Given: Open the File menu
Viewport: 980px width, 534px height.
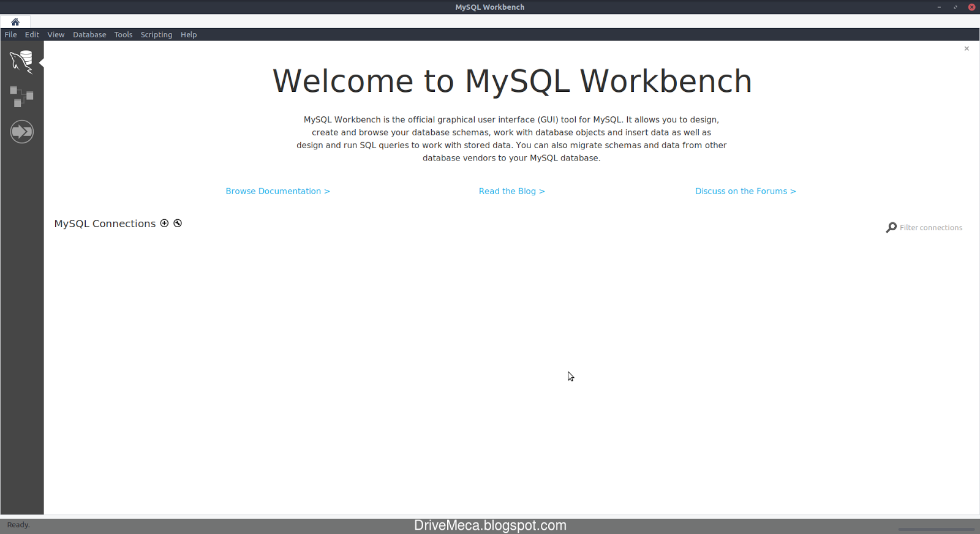Looking at the screenshot, I should click(11, 35).
